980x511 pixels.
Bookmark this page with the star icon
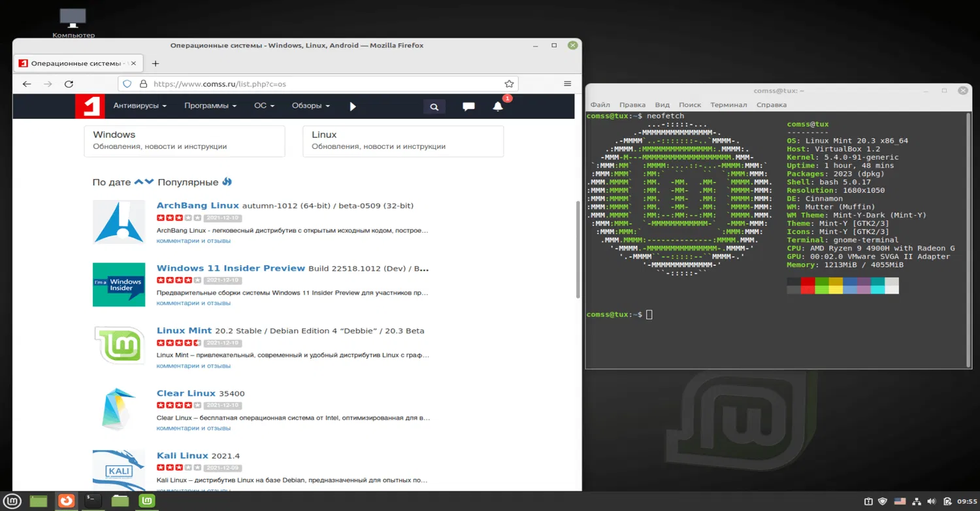pos(509,84)
